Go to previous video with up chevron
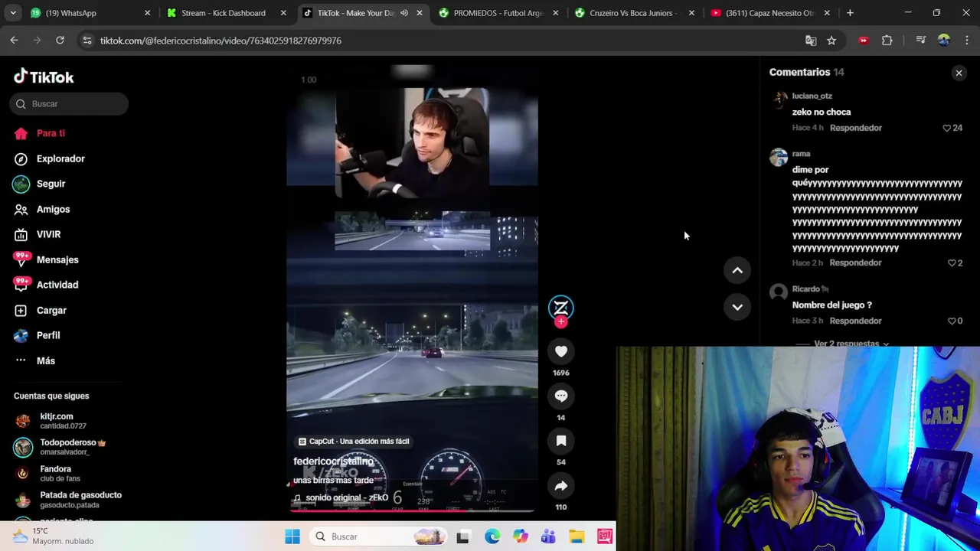This screenshot has width=980, height=551. [737, 270]
